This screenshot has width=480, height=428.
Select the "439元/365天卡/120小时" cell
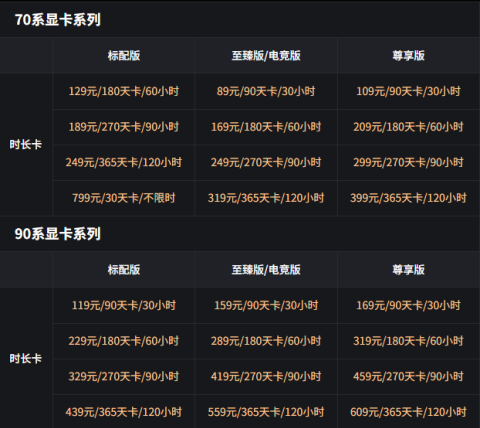coord(124,412)
